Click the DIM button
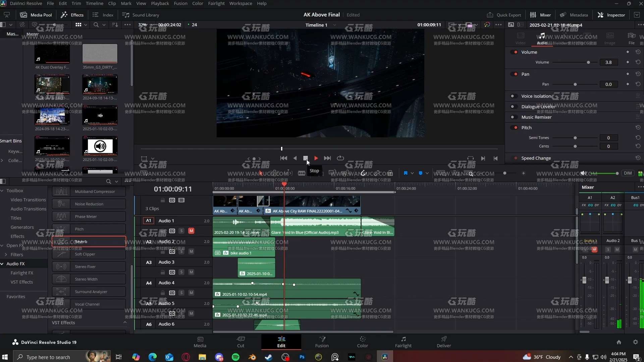 (x=628, y=173)
